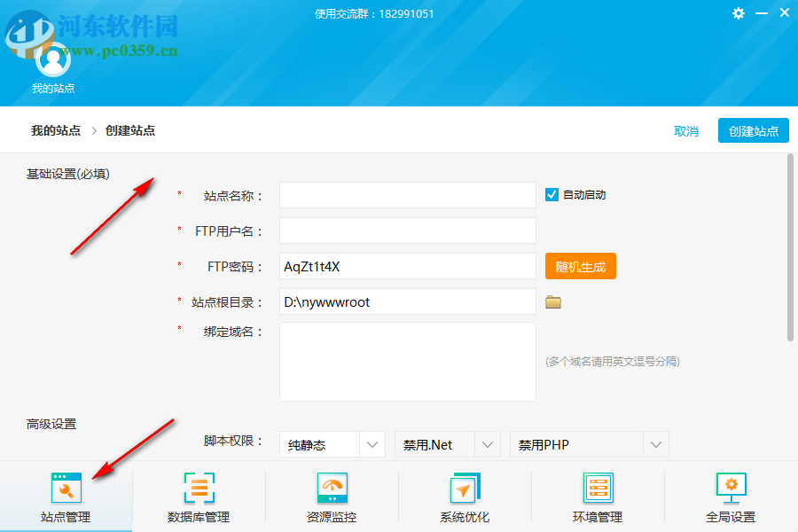Open the 资源监控 resource monitor icon
Image resolution: width=798 pixels, height=532 pixels.
point(332,488)
